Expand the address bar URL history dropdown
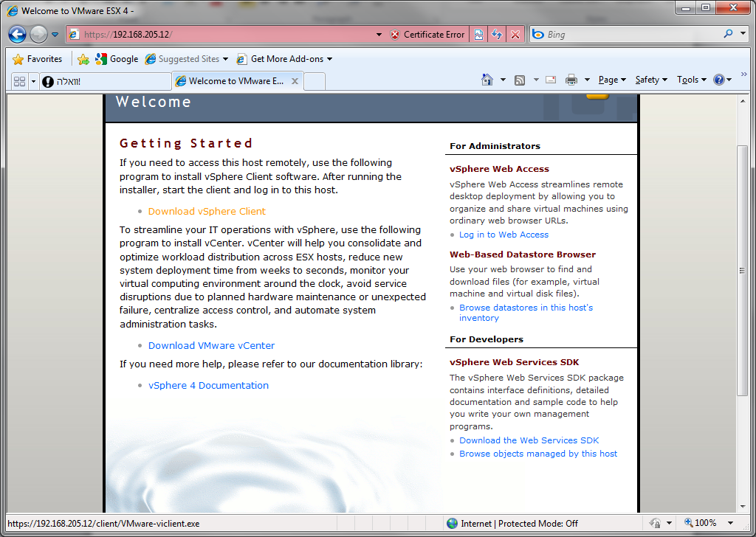 click(379, 35)
